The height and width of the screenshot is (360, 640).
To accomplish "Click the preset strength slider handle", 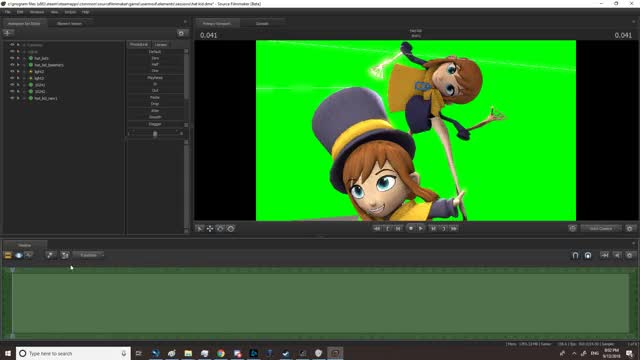I will tap(155, 133).
